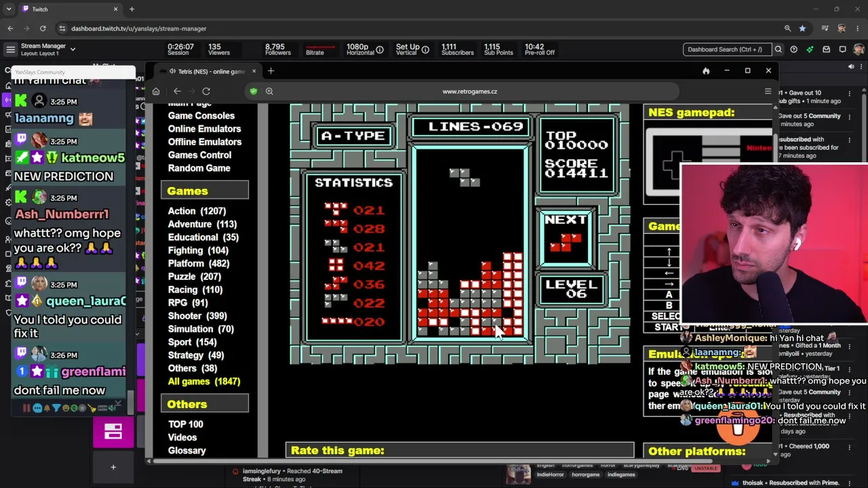Close the Tetris (NES) tab

pos(254,71)
